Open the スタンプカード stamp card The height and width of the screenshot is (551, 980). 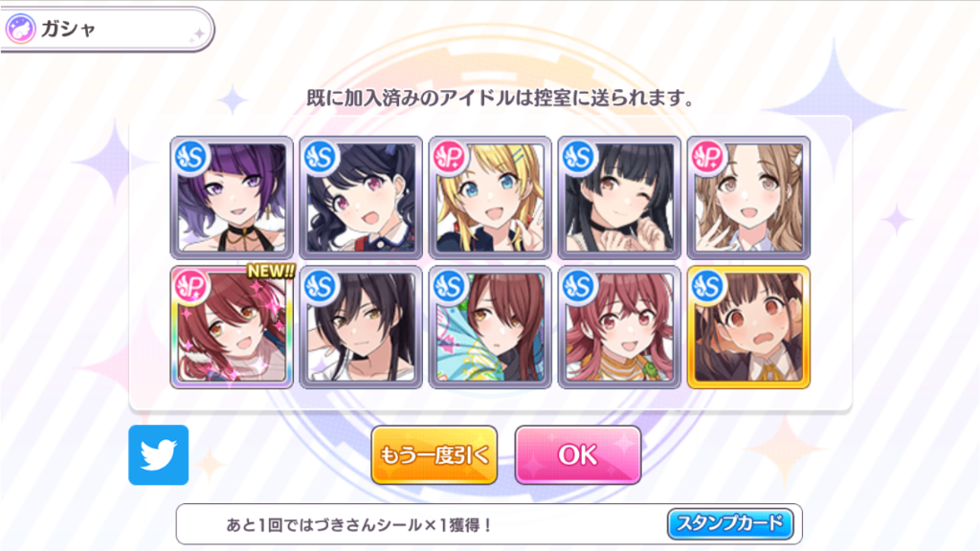[x=730, y=523]
